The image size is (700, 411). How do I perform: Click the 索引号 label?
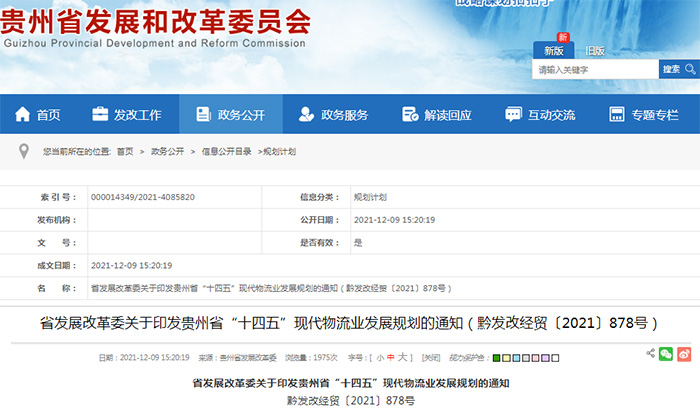pos(58,197)
